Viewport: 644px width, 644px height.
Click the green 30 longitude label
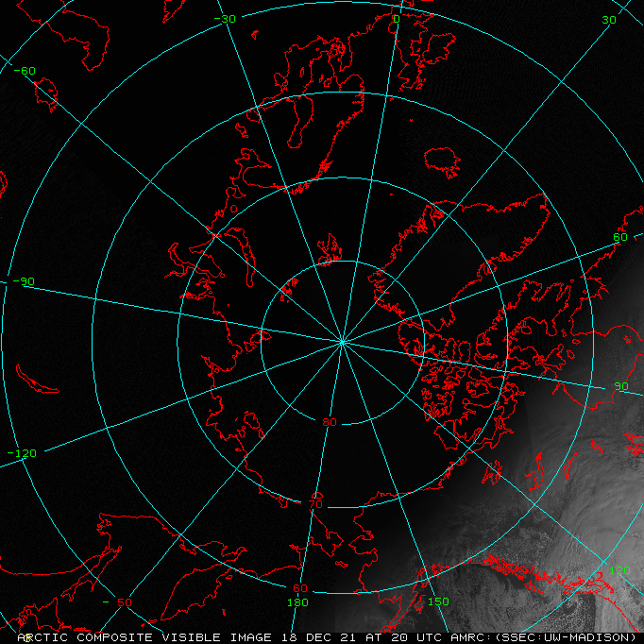point(609,20)
